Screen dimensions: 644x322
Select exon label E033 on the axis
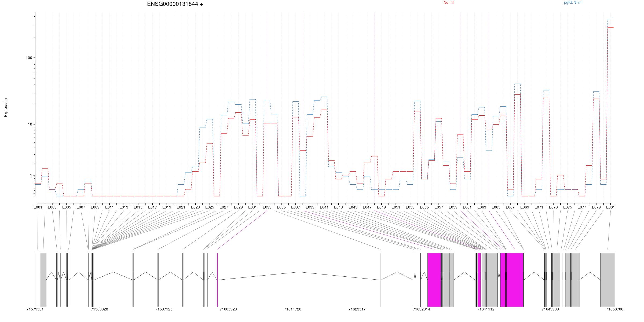pos(267,207)
